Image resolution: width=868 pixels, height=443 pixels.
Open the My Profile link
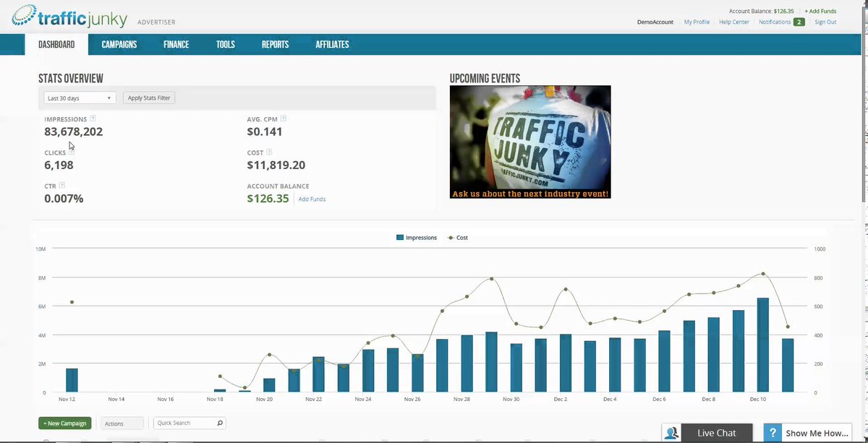pyautogui.click(x=697, y=22)
